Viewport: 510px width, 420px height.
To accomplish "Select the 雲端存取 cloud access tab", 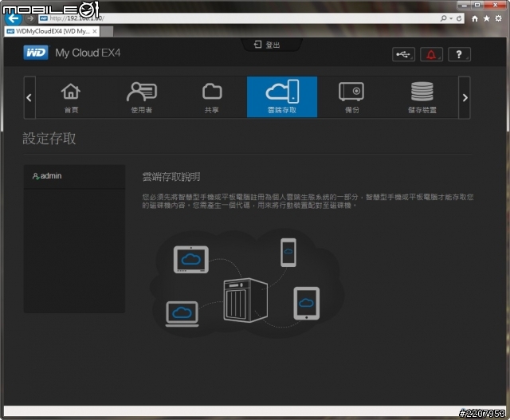I will coord(282,97).
